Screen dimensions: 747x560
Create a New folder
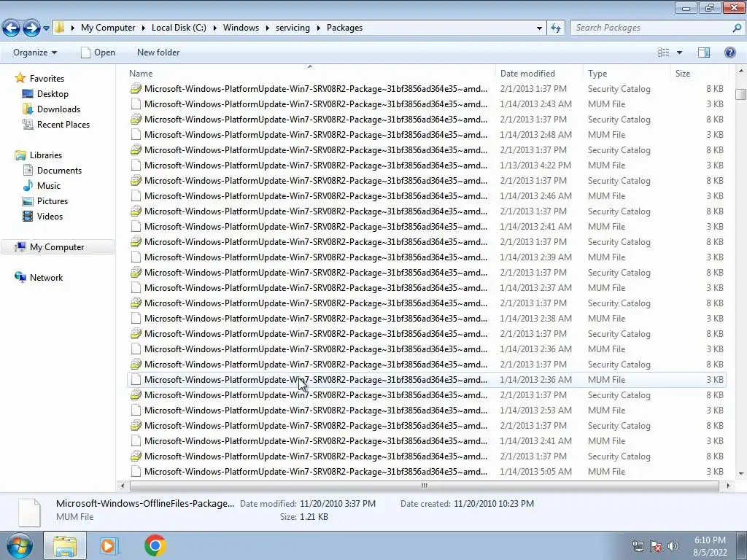158,52
